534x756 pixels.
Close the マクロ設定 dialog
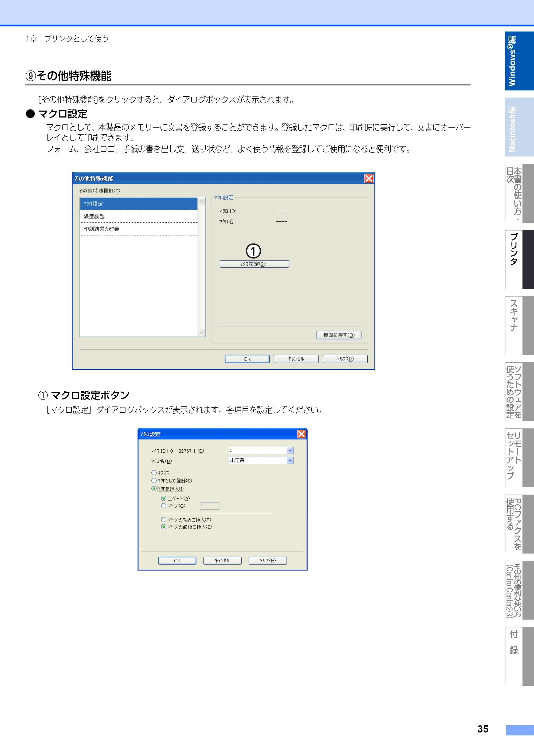click(301, 434)
